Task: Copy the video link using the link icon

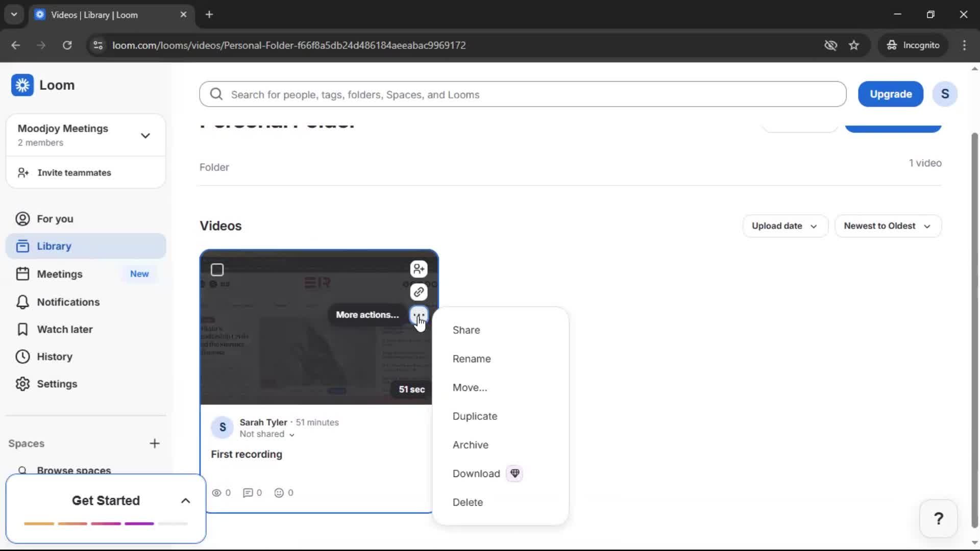Action: (x=419, y=292)
